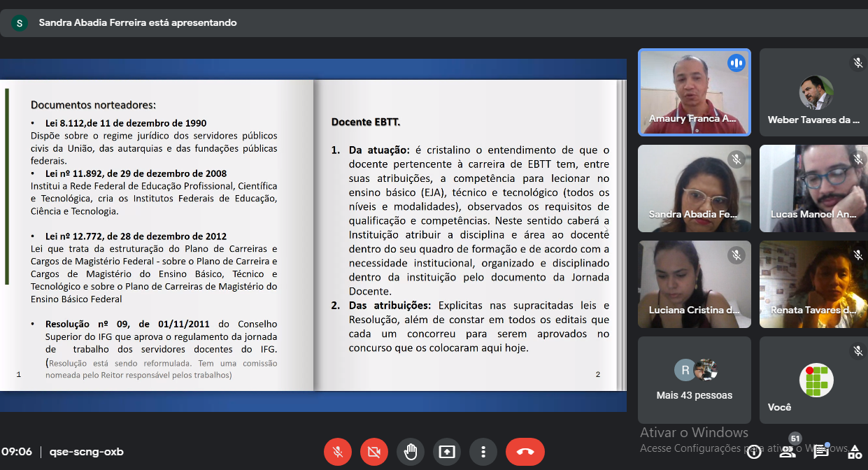Viewport: 868px width, 470px height.
Task: Raise your hand in the meeting
Action: (x=411, y=452)
